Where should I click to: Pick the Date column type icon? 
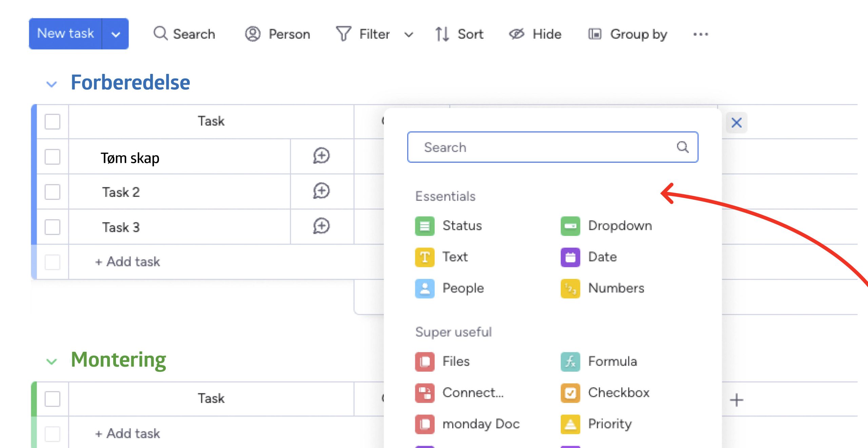(570, 257)
